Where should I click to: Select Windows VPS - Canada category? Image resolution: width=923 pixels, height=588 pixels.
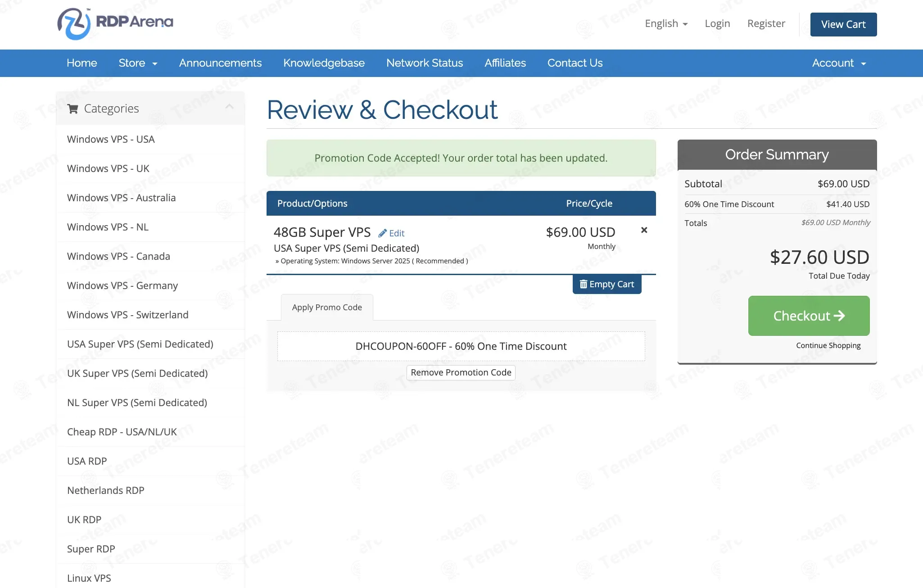coord(150,256)
